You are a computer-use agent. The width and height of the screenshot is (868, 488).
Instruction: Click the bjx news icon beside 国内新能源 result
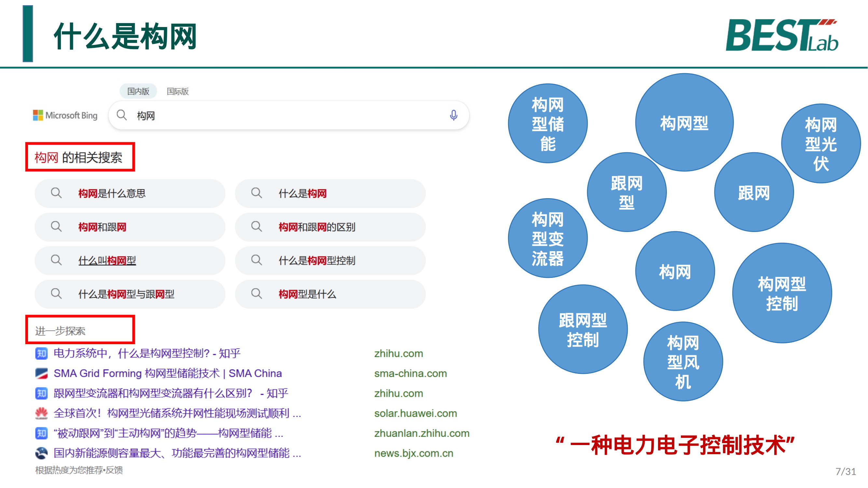coord(41,453)
